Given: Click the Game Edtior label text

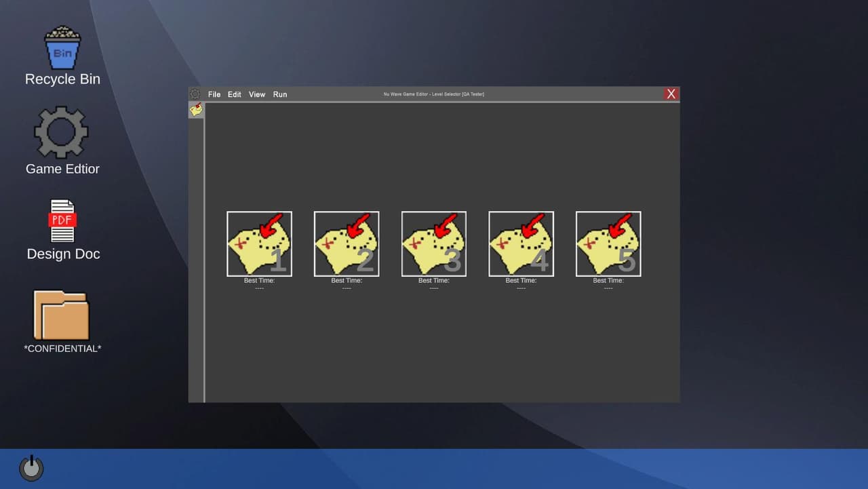Looking at the screenshot, I should [x=62, y=169].
